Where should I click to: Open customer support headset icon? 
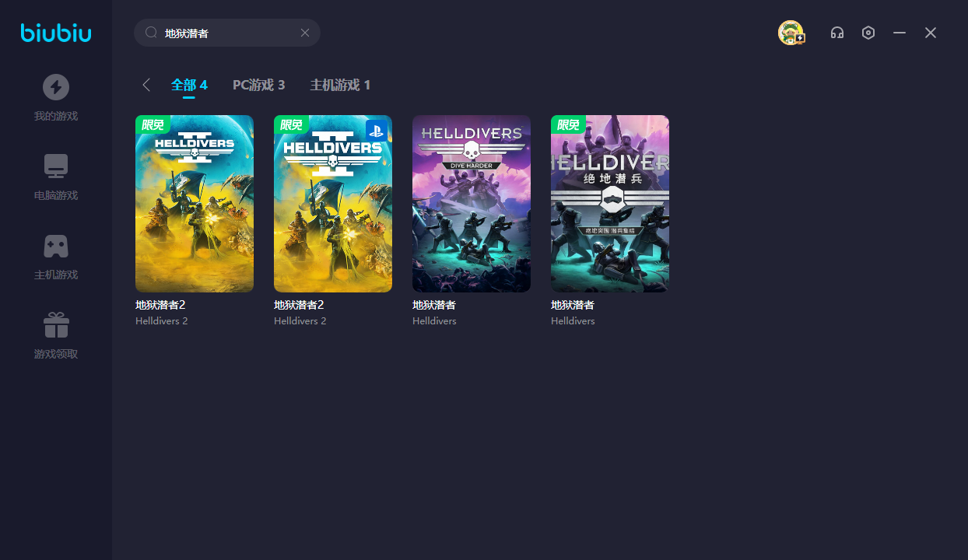pyautogui.click(x=837, y=33)
